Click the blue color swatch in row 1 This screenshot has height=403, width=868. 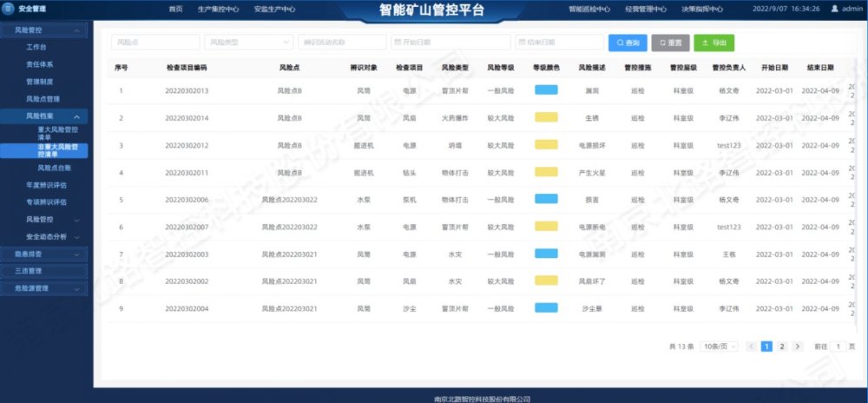[546, 90]
